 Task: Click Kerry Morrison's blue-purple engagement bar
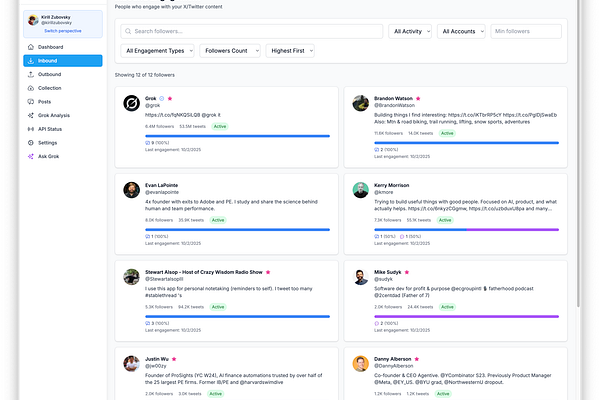click(466, 230)
